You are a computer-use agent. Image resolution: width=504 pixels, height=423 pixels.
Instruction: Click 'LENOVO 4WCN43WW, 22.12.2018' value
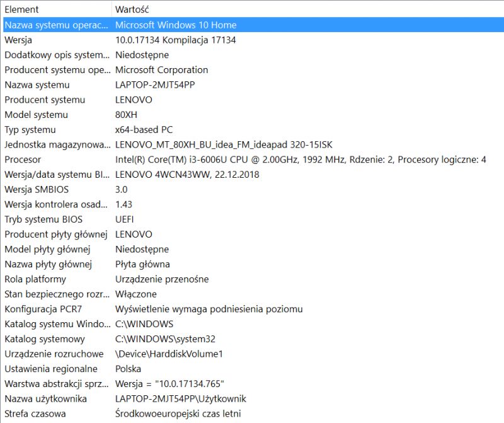(x=187, y=175)
